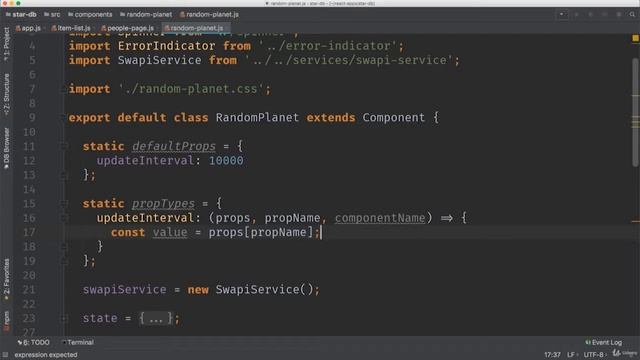The image size is (640, 360).
Task: Change file encoding via UTF-8 in status bar
Action: click(595, 355)
